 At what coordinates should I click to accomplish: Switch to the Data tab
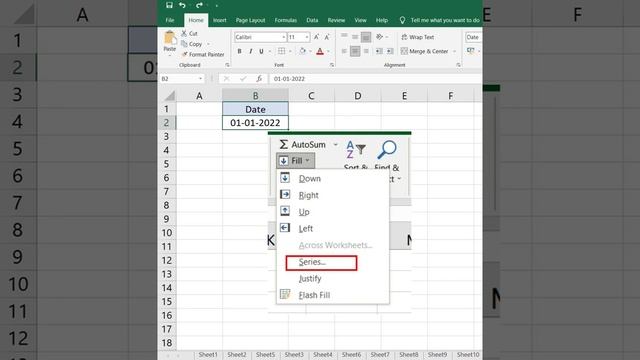(x=312, y=20)
